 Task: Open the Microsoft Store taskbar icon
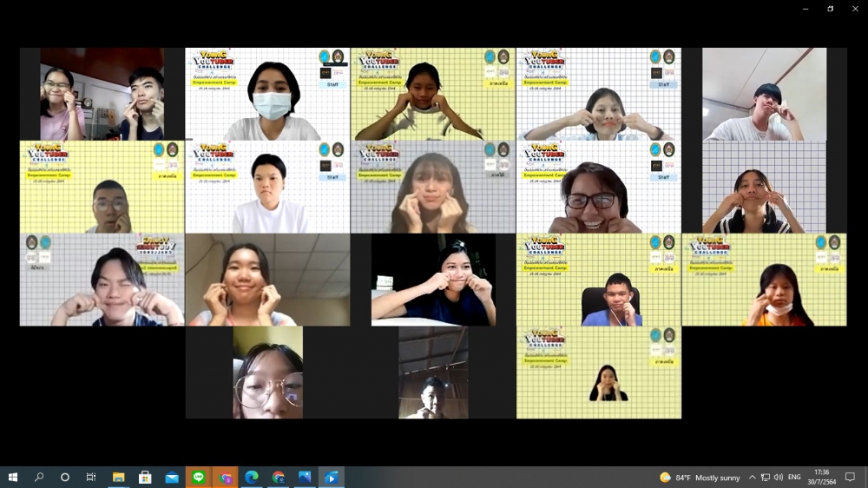point(145,477)
